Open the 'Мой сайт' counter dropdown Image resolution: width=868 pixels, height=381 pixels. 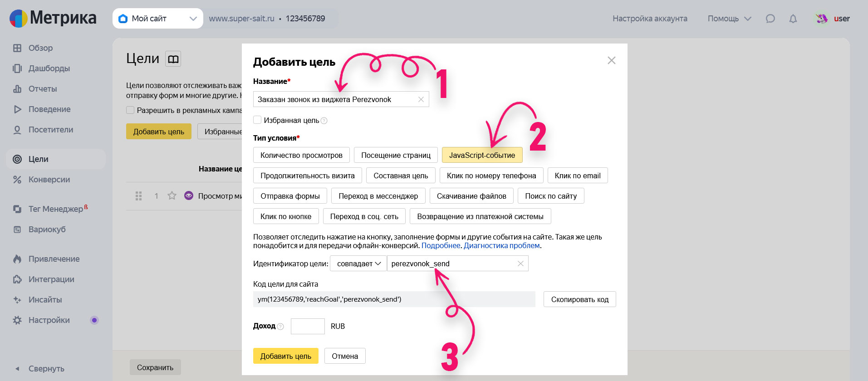tap(157, 19)
